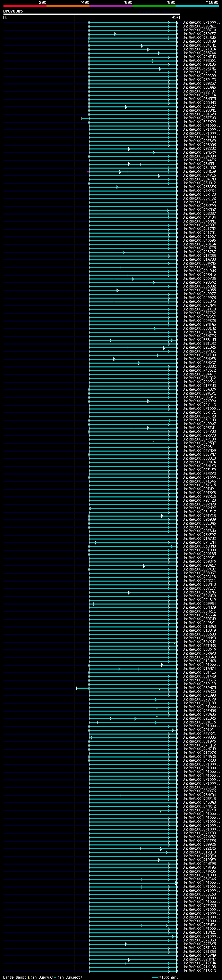Select hit UniRef100_Q5FWT0
Screen dimensions: 222x980
coord(199,925)
